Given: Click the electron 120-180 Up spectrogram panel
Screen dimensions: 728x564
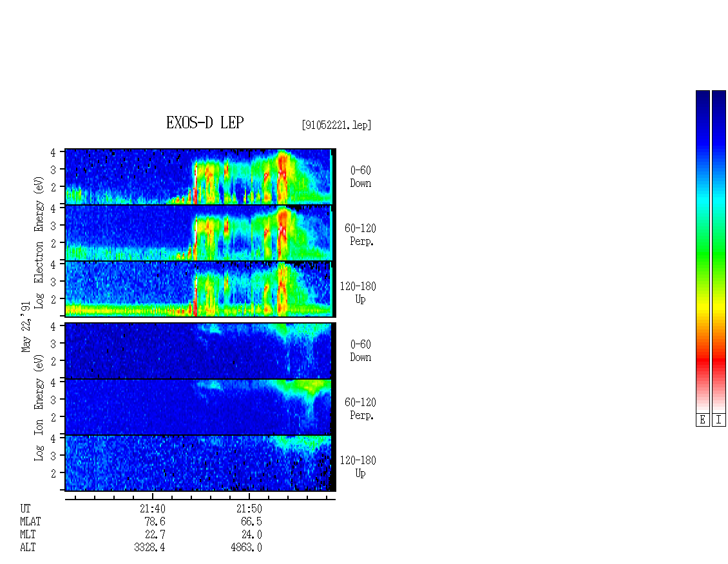Looking at the screenshot, I should click(199, 289).
